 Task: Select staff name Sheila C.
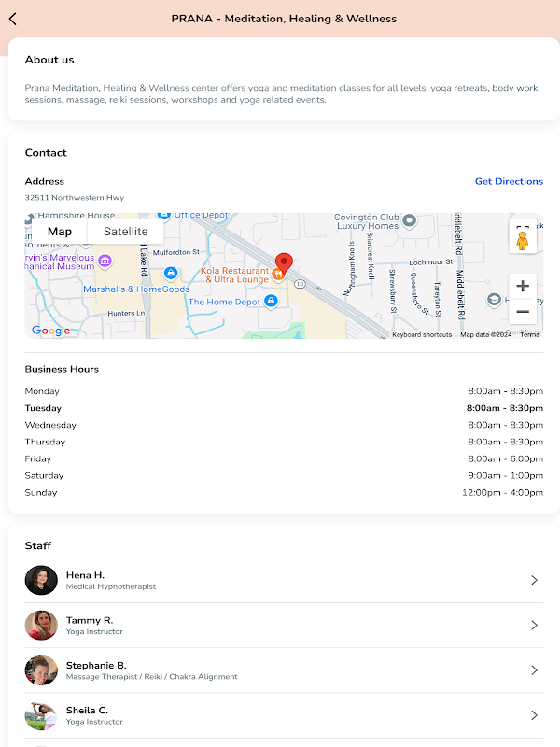pyautogui.click(x=87, y=711)
